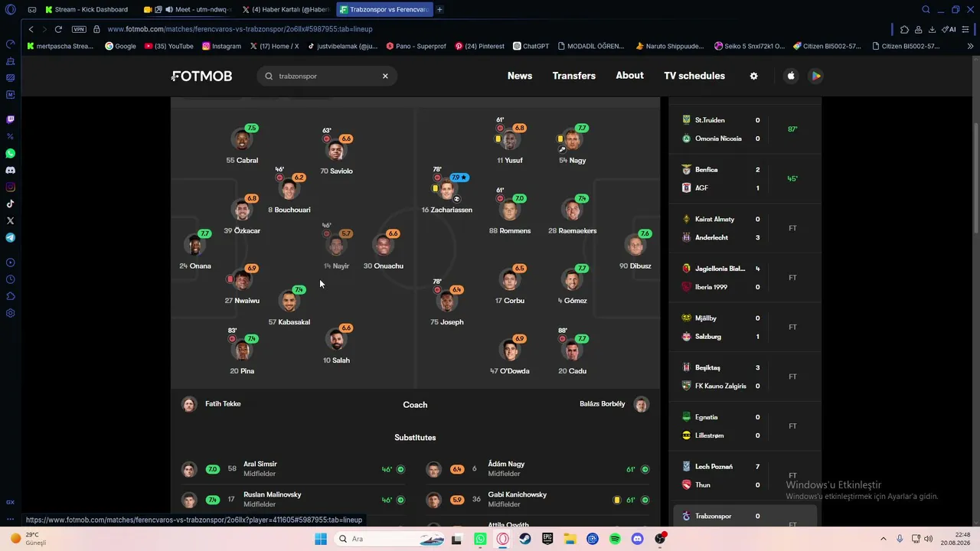This screenshot has width=980, height=551.
Task: Open the tab search magnifier icon
Action: coord(926,9)
